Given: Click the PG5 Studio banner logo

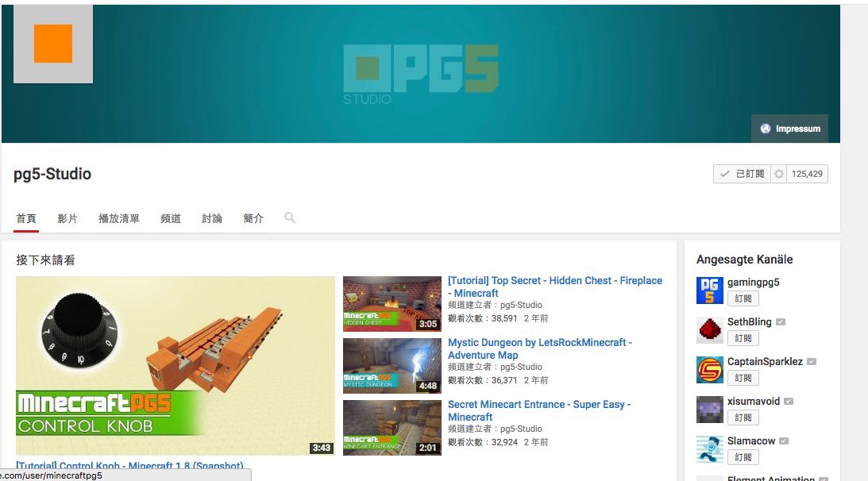Looking at the screenshot, I should [421, 74].
